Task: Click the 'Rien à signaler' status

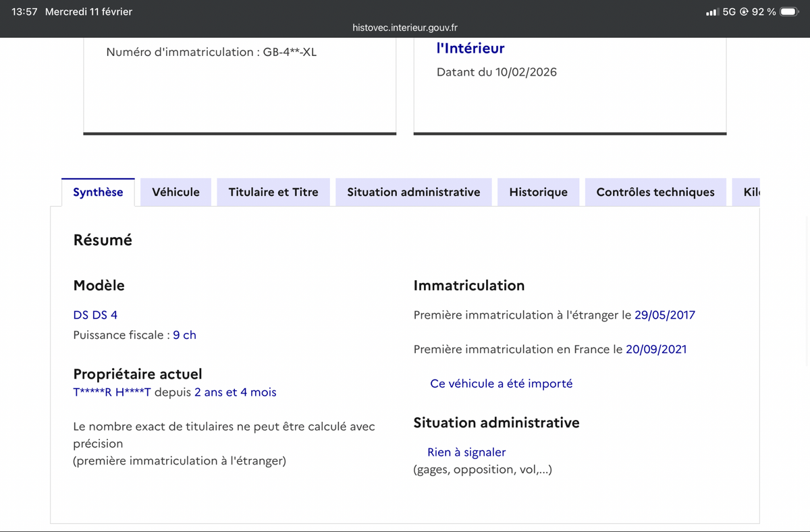Action: tap(466, 452)
